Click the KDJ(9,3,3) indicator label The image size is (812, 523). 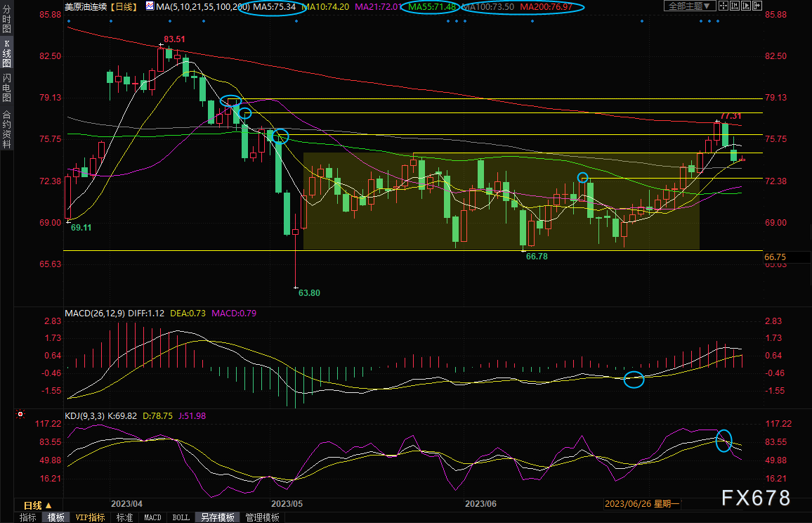point(84,415)
